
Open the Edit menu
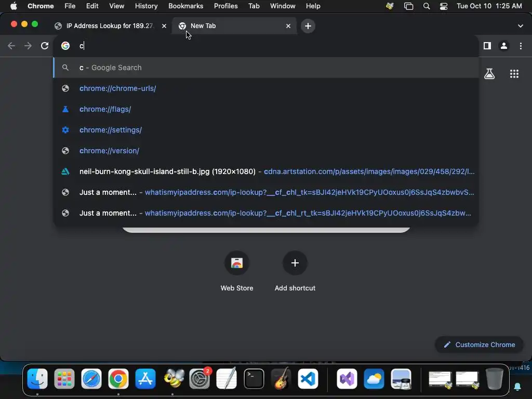(x=92, y=6)
